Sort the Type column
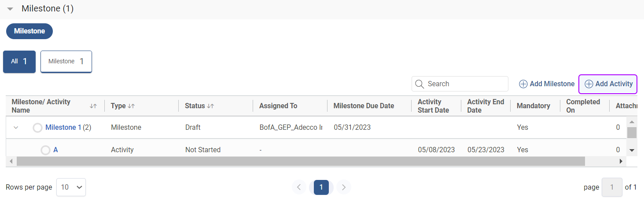 pos(131,106)
